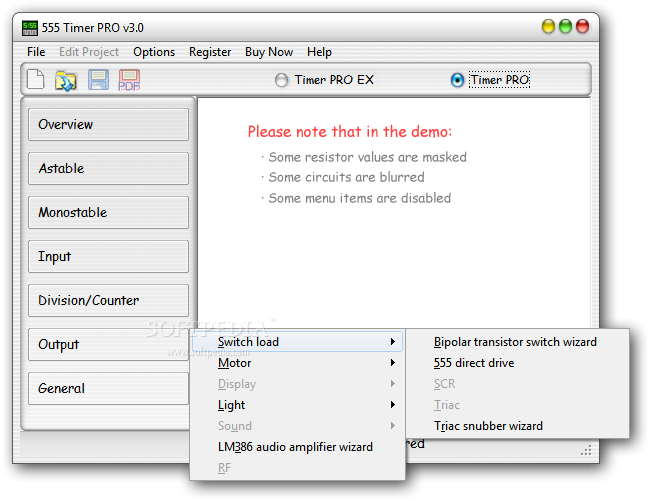Select the SCR submenu entry
650x501 pixels.
pyautogui.click(x=517, y=384)
